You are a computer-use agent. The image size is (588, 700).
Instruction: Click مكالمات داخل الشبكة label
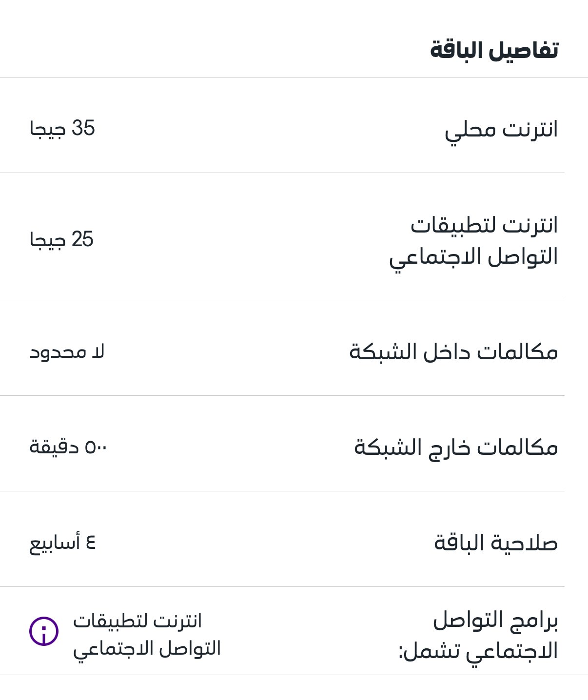click(453, 352)
